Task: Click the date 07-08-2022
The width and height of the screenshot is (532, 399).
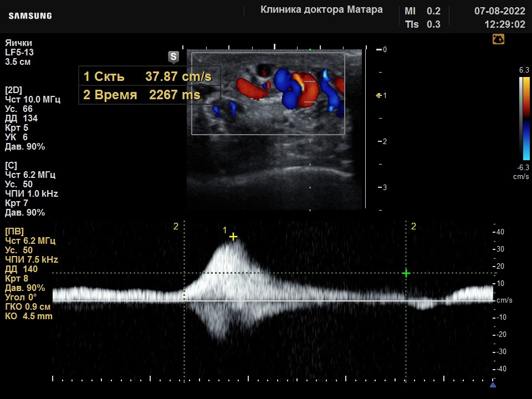Action: 500,11
